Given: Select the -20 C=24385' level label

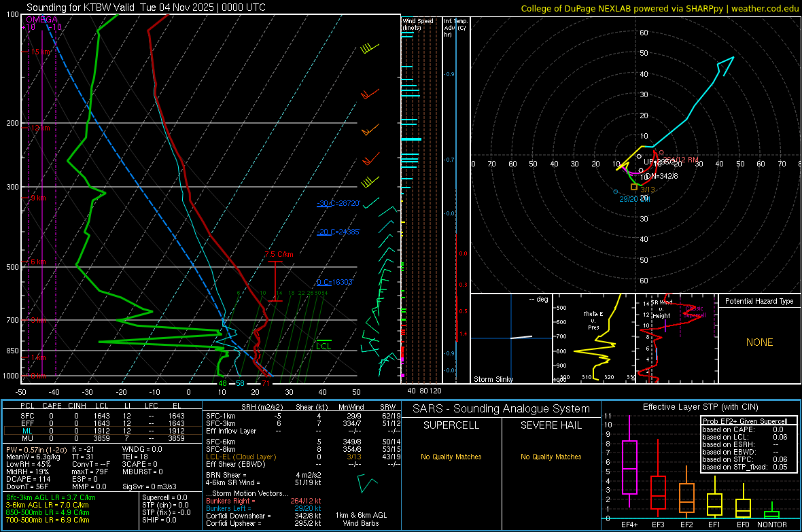Looking at the screenshot, I should point(338,232).
